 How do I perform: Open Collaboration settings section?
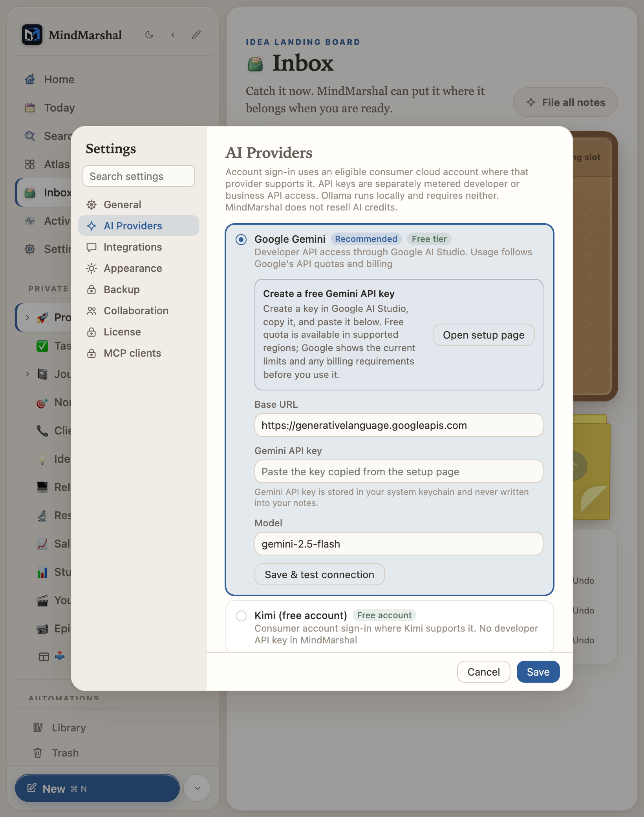click(x=139, y=311)
